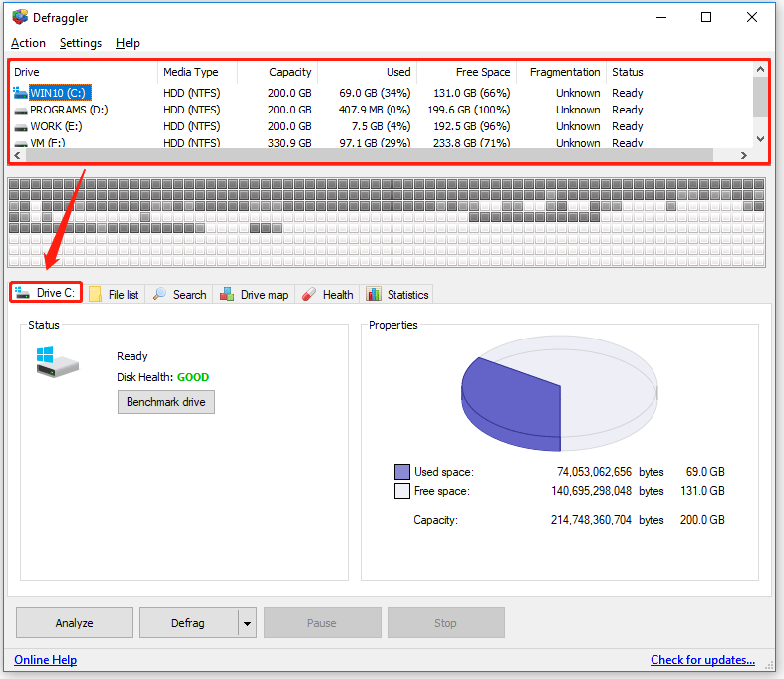Switch to the Health tab
The image size is (784, 679).
328,295
